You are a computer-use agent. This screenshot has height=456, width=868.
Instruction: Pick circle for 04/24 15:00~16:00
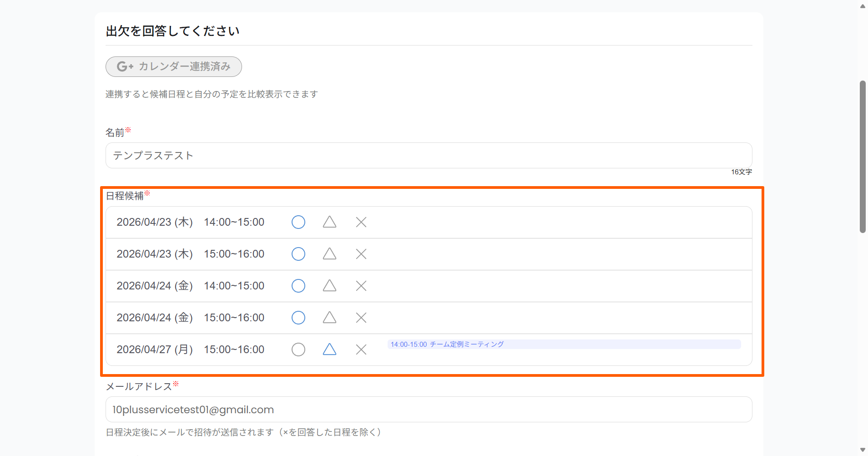(x=298, y=318)
